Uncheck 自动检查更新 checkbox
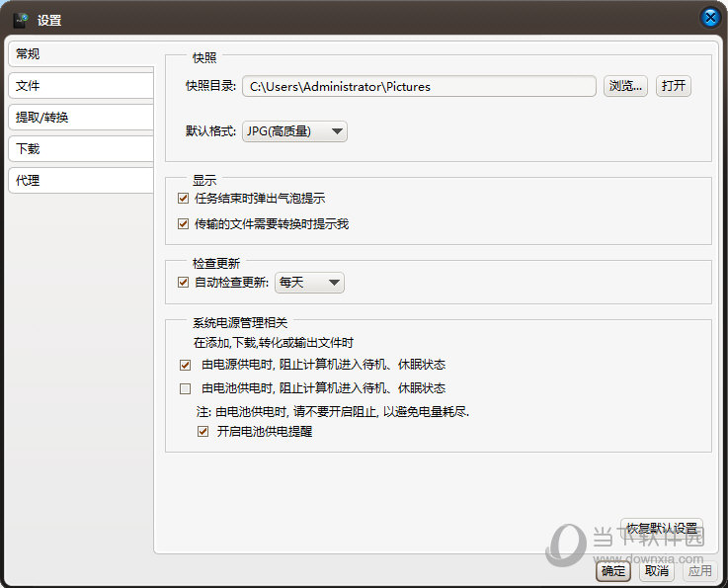 pyautogui.click(x=184, y=282)
